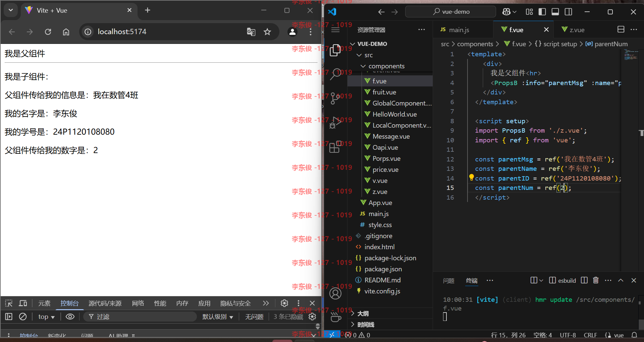This screenshot has width=644, height=342.
Task: Close the Vite + Vue tab
Action: pos(129,10)
